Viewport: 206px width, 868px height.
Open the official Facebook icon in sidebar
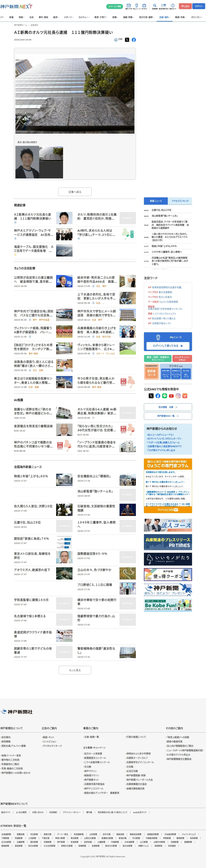click(158, 396)
